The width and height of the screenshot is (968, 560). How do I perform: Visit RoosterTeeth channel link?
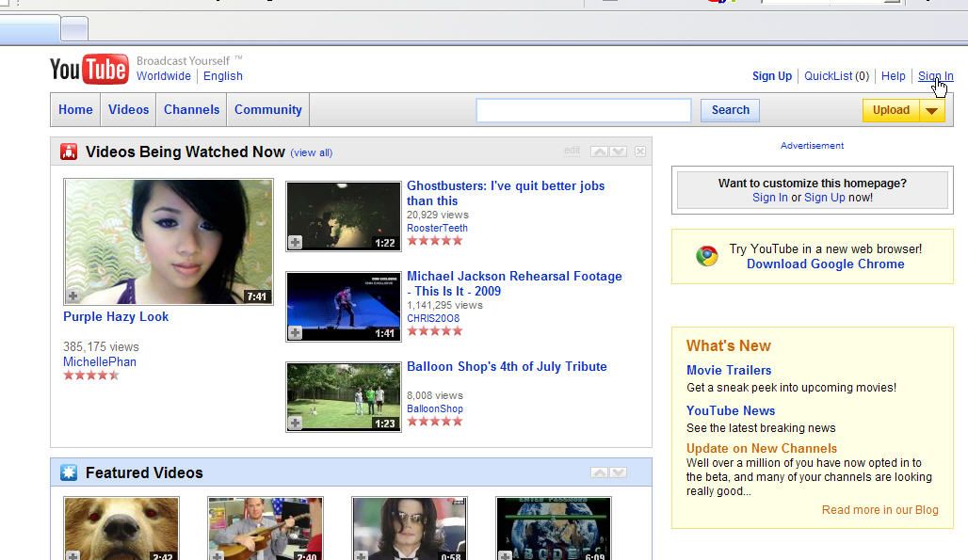tap(437, 228)
